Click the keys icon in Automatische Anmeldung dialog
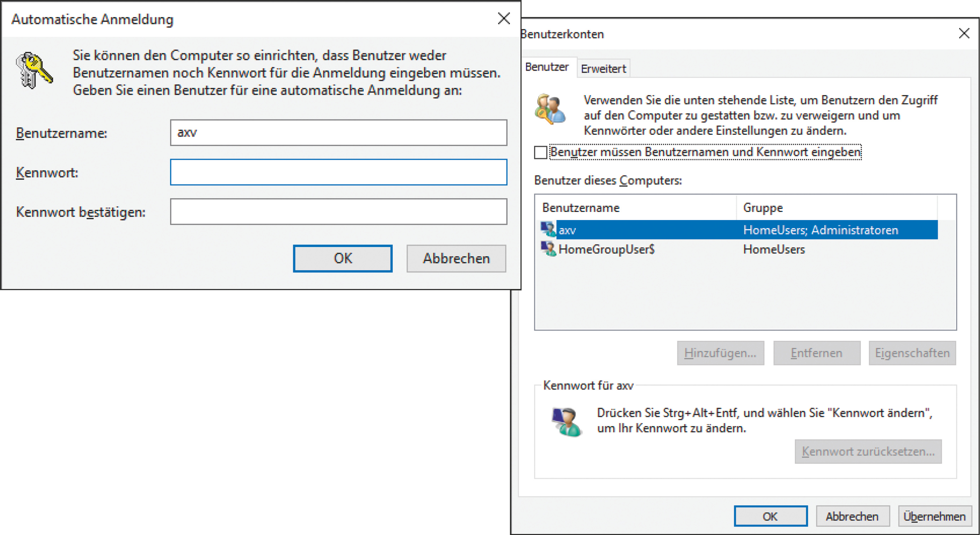This screenshot has width=980, height=535. (34, 71)
